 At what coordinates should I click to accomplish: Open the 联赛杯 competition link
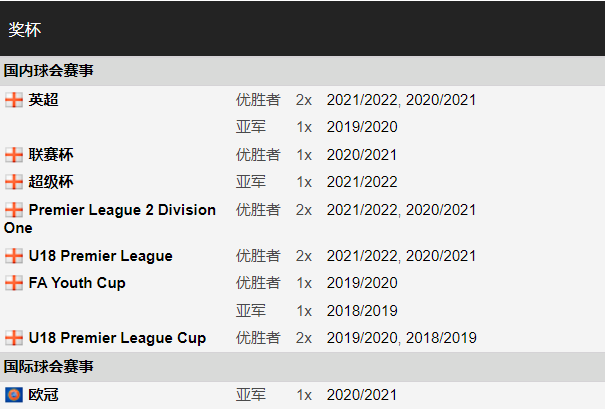51,155
